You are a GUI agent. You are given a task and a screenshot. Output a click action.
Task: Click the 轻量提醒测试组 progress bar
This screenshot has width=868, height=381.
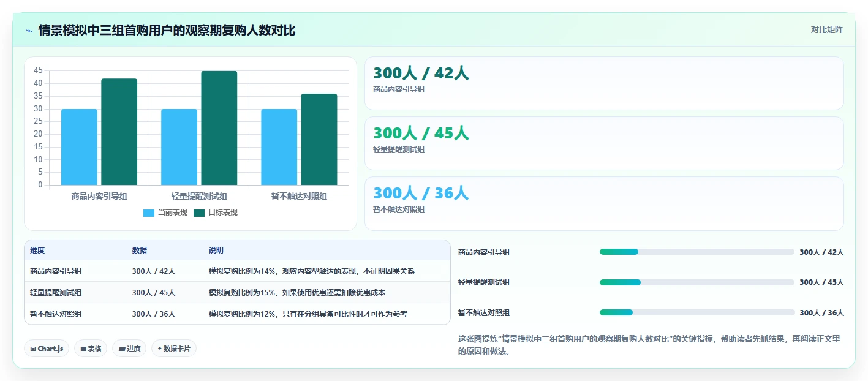pyautogui.click(x=697, y=282)
